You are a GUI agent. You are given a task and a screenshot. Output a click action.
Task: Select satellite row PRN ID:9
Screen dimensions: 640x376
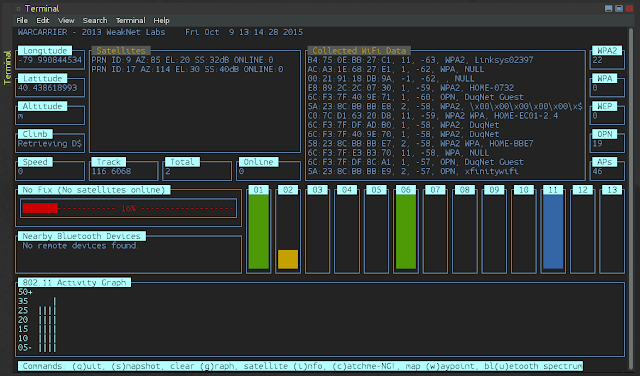click(x=182, y=60)
